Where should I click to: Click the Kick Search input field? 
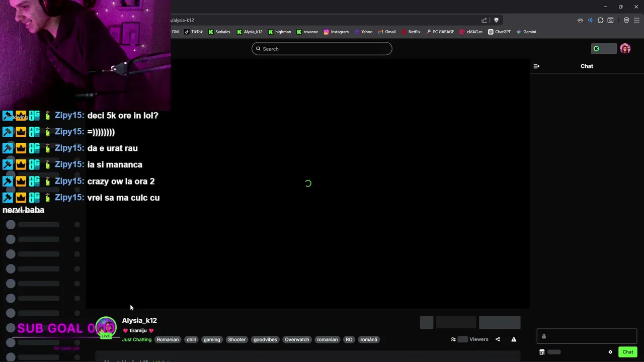322,49
